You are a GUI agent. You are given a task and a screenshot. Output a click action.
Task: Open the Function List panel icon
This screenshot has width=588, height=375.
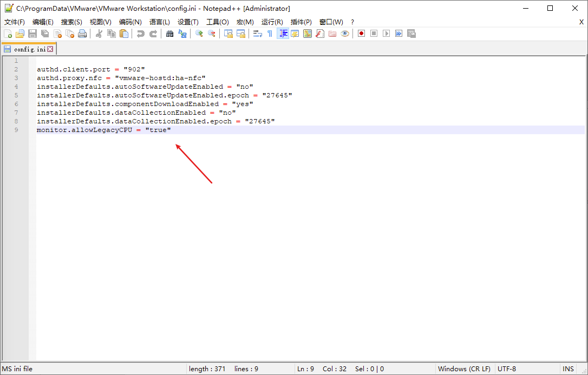[320, 34]
